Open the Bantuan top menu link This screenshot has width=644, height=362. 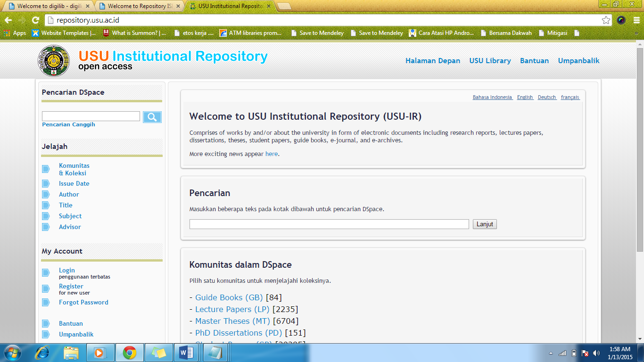click(534, 61)
